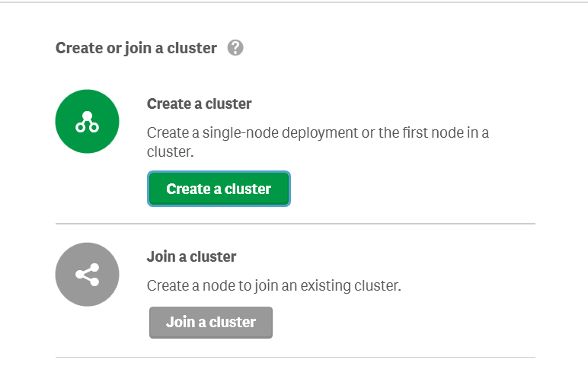Click the word 'Create' in the section title
Screen dimensions: 588x366
(x=78, y=48)
